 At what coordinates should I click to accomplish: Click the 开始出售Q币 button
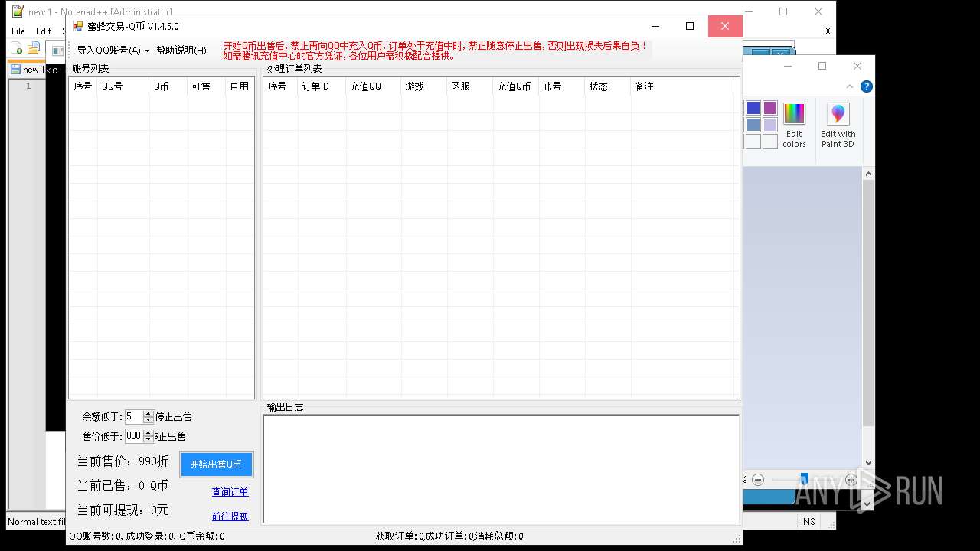(216, 465)
